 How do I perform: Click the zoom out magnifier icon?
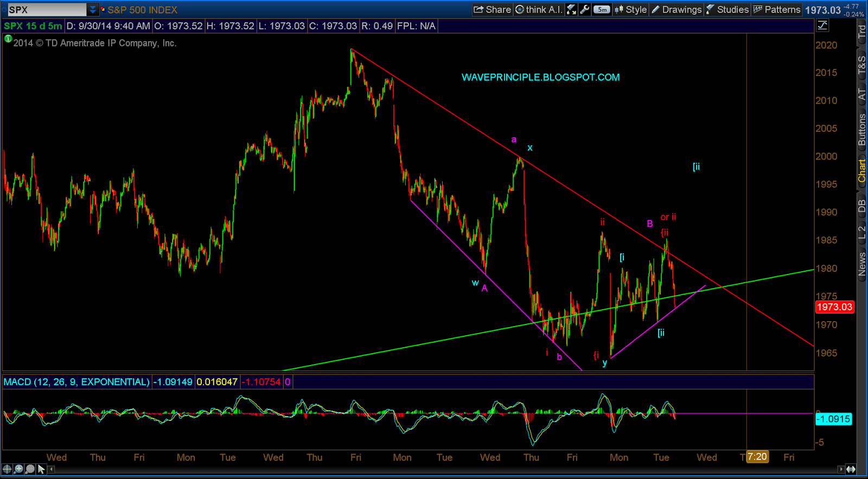coord(30,469)
